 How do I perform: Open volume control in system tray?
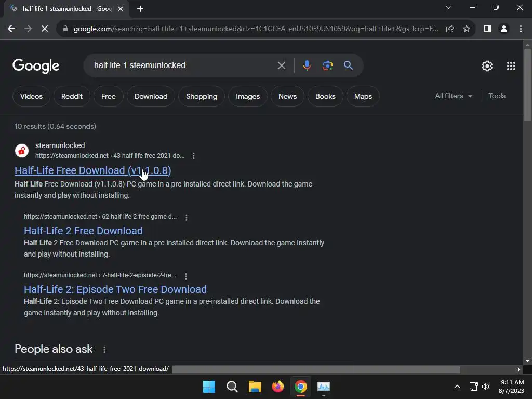coord(486,387)
